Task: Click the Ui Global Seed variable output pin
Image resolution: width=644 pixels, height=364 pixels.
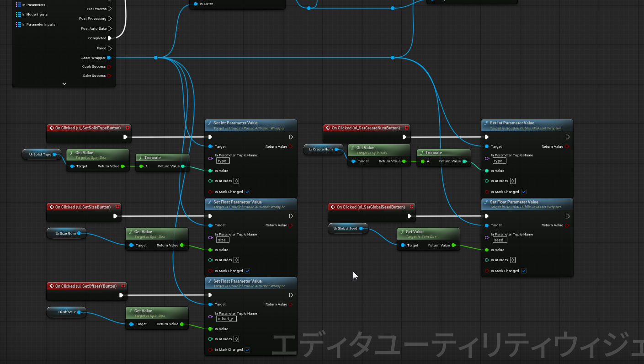Action: (x=361, y=228)
